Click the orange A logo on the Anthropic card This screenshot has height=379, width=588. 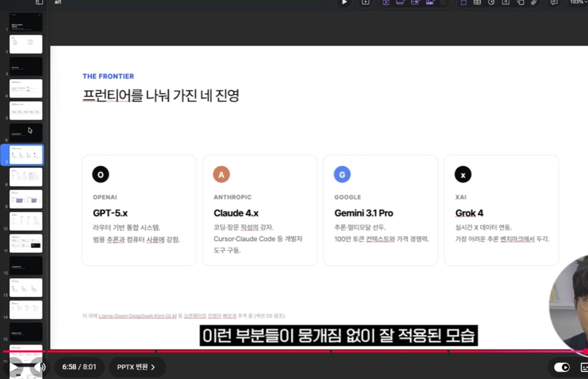tap(221, 174)
